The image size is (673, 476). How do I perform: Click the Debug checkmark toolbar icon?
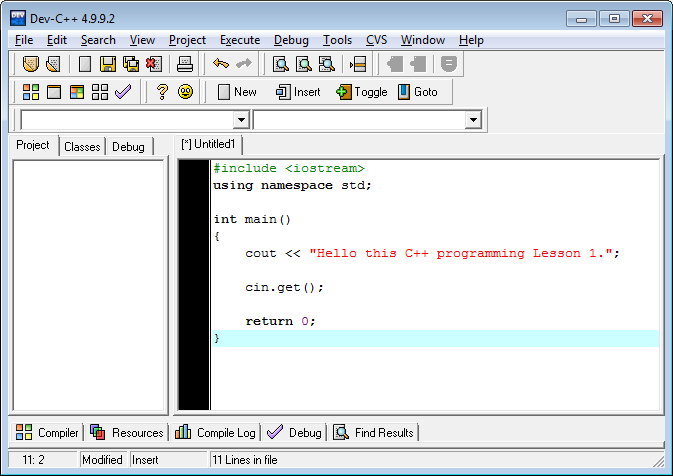123,91
